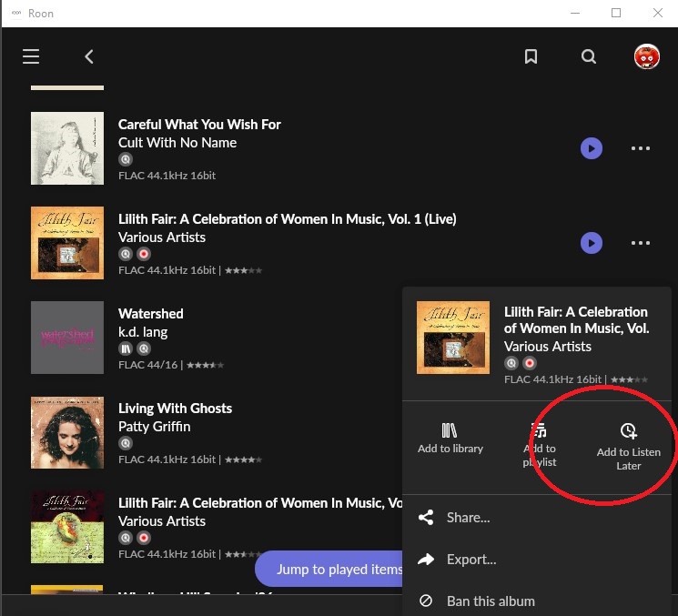Open artist Cult With No Name
The width and height of the screenshot is (678, 616).
pyautogui.click(x=177, y=143)
